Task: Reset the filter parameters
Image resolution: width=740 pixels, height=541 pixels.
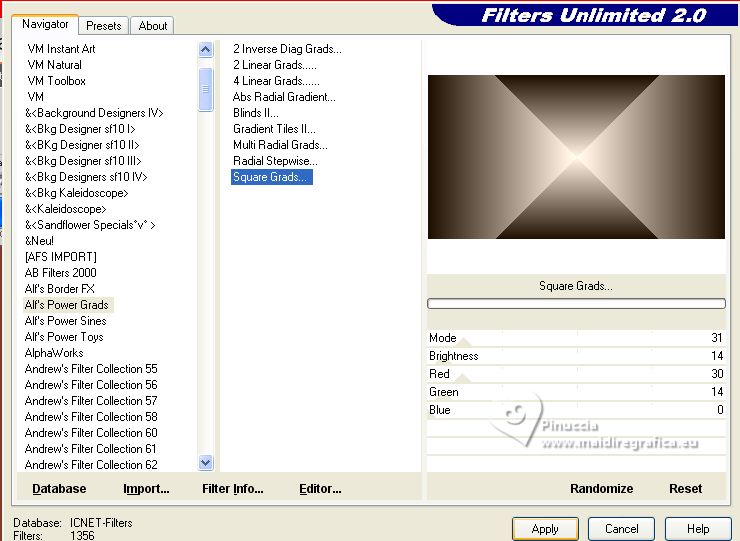Action: pyautogui.click(x=685, y=489)
